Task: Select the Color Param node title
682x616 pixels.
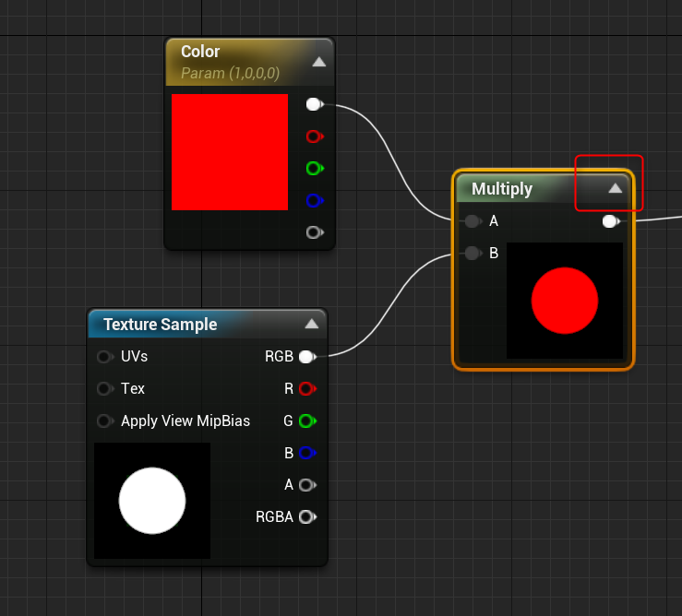Action: (200, 52)
